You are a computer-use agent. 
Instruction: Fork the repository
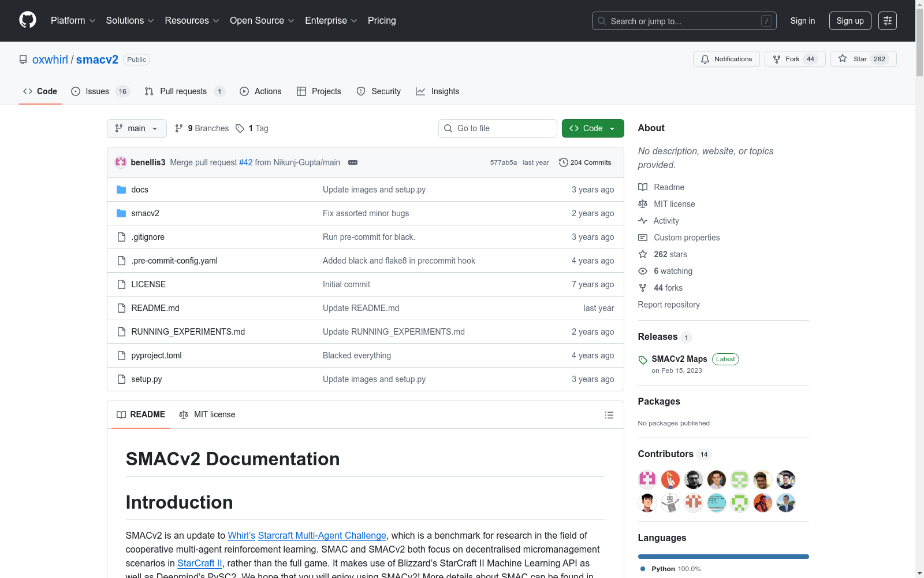click(795, 59)
